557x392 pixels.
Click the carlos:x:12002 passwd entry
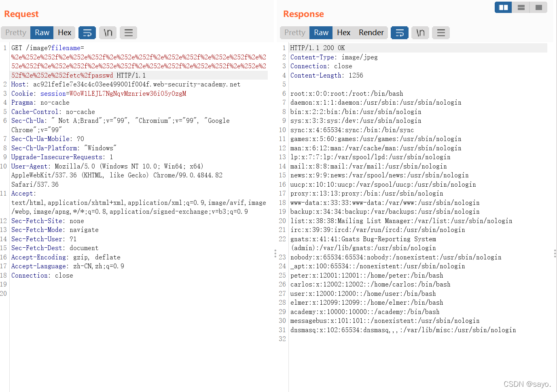tap(370, 285)
